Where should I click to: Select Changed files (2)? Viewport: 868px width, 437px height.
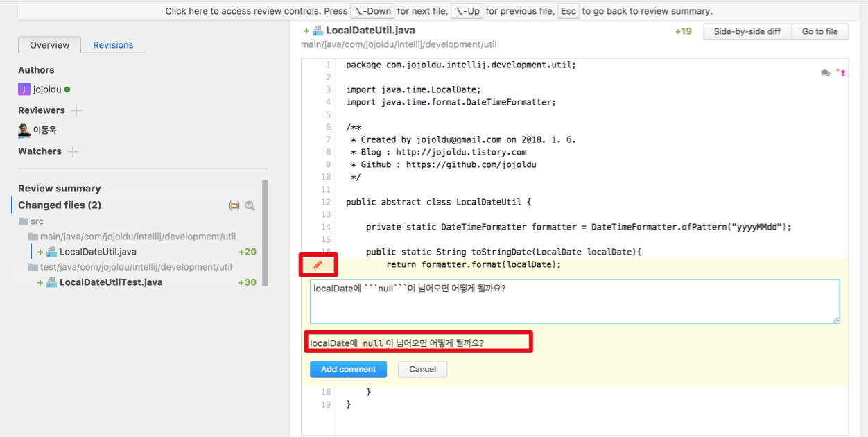pyautogui.click(x=60, y=205)
